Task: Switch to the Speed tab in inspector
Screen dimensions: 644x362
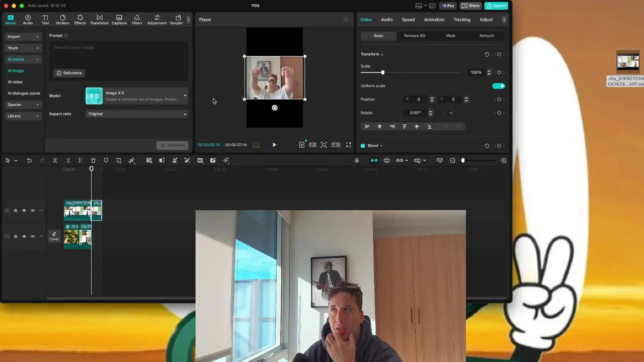Action: pos(408,20)
